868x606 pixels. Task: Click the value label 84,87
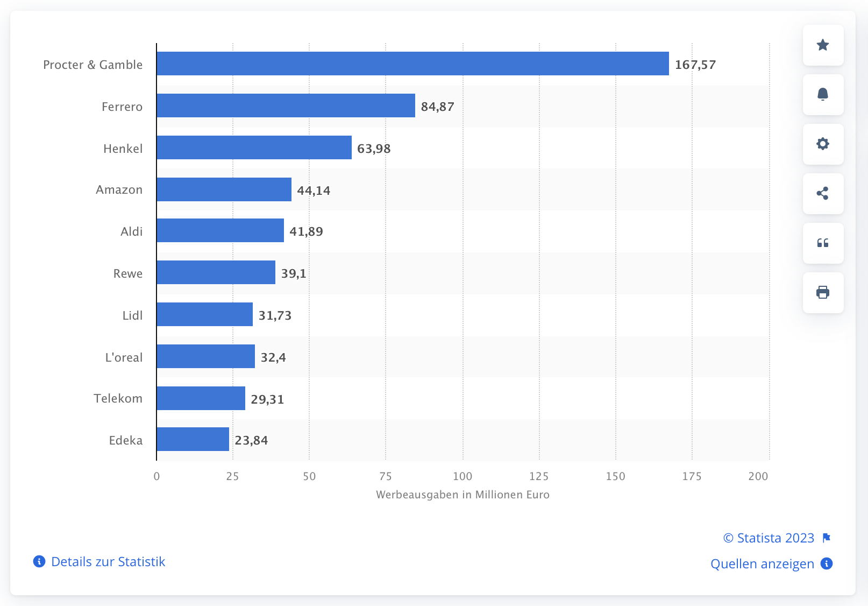click(x=437, y=107)
